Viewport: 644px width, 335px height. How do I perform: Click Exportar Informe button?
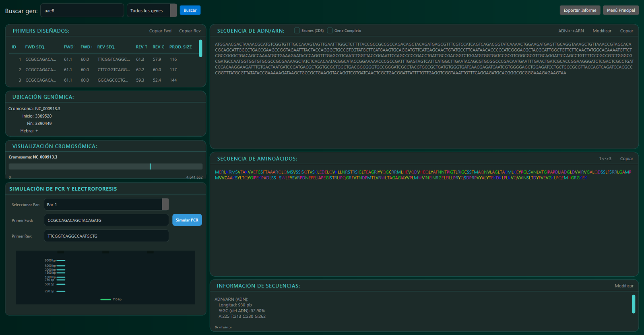tap(580, 10)
